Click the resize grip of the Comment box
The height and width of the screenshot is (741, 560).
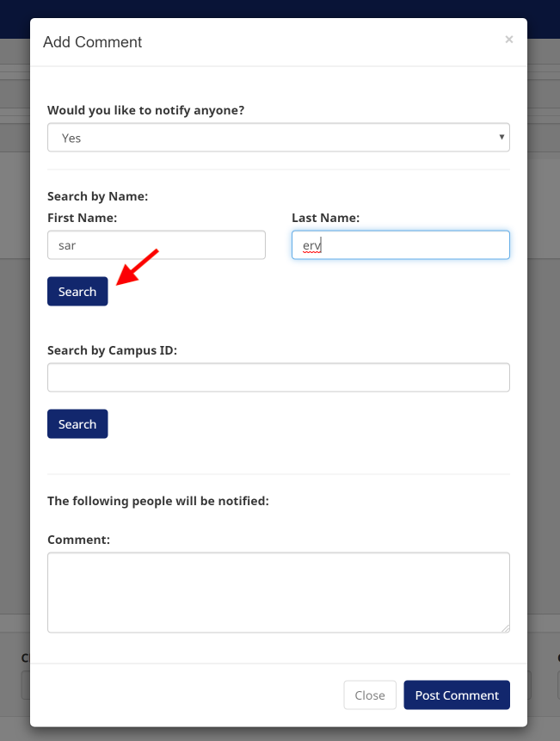[505, 628]
